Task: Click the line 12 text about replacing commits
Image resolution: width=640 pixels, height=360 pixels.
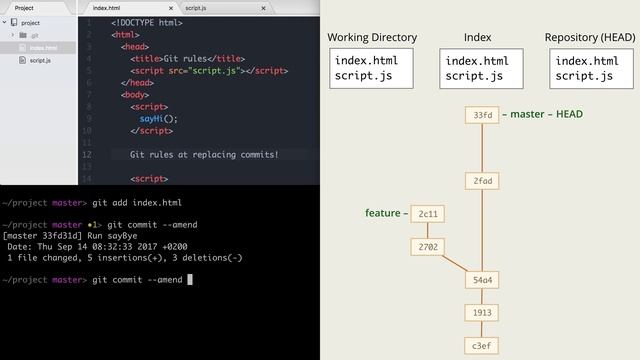Action: click(x=204, y=155)
